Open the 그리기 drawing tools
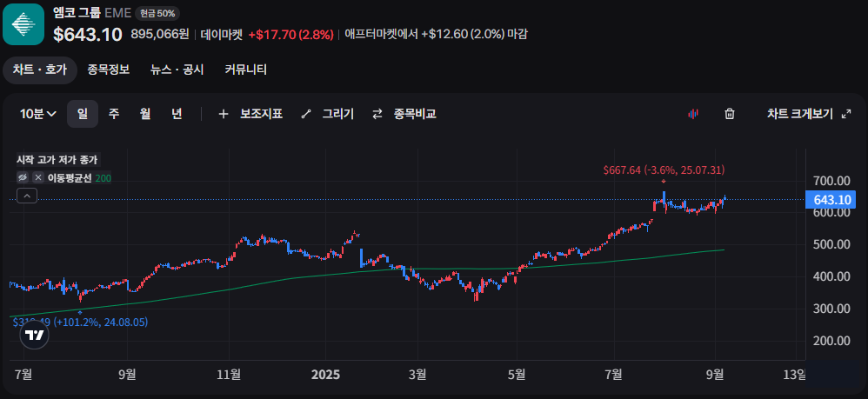The width and height of the screenshot is (868, 399). click(327, 114)
